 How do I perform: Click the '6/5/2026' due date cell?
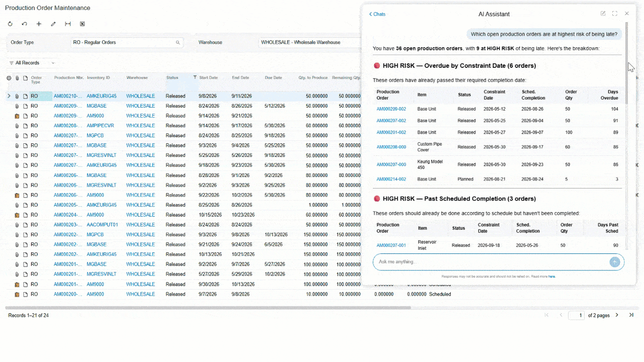click(x=274, y=244)
